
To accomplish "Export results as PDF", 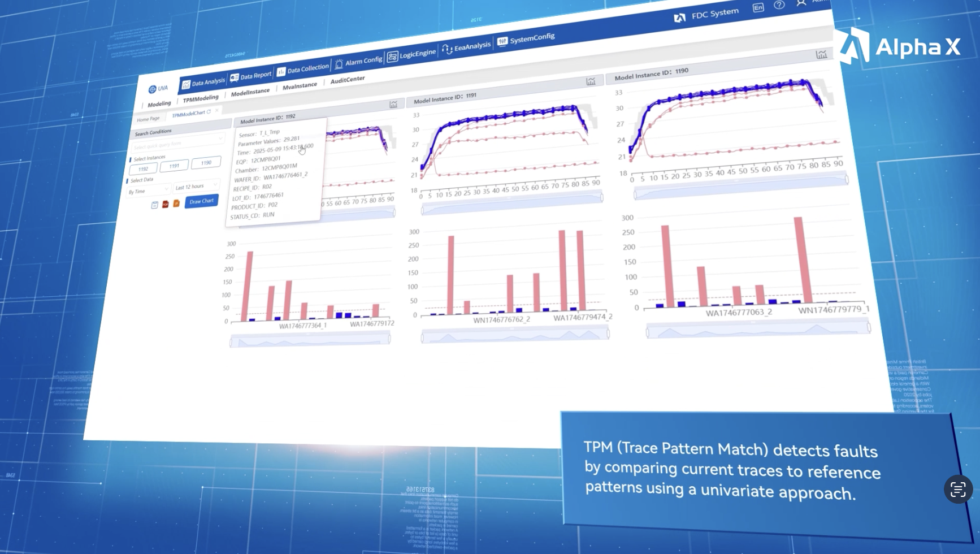I will point(165,205).
